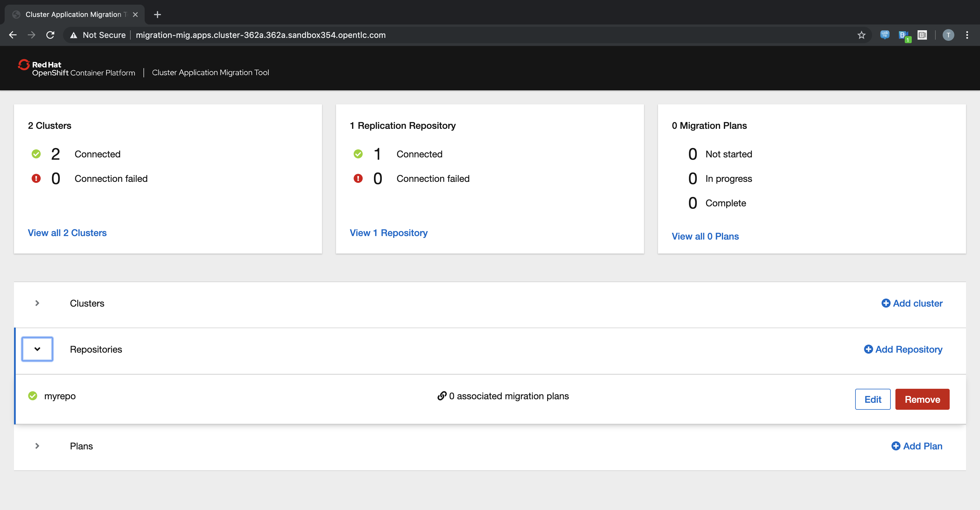This screenshot has width=980, height=510.
Task: Click the '1 Replication Repository' card heading
Action: [x=402, y=126]
